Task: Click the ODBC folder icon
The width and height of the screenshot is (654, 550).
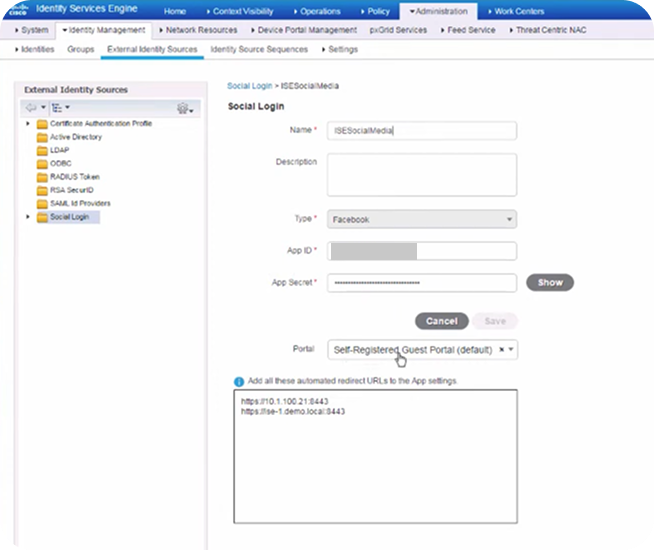Action: point(42,164)
